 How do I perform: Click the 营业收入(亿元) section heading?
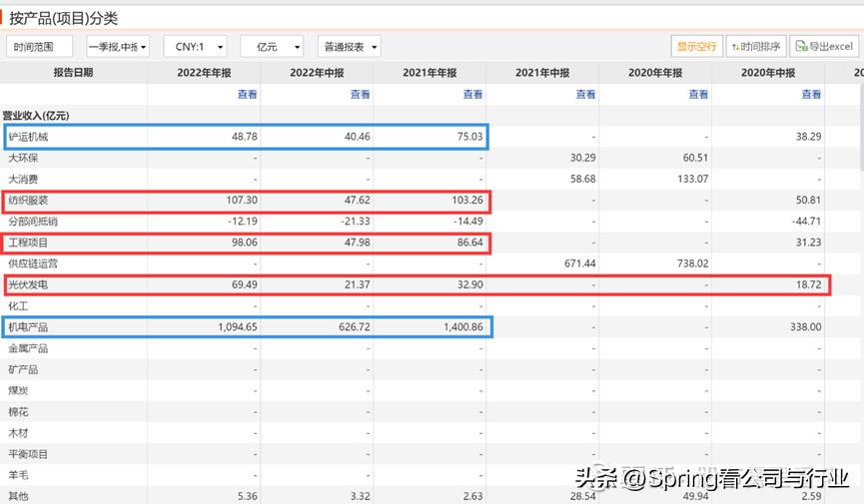(x=36, y=116)
